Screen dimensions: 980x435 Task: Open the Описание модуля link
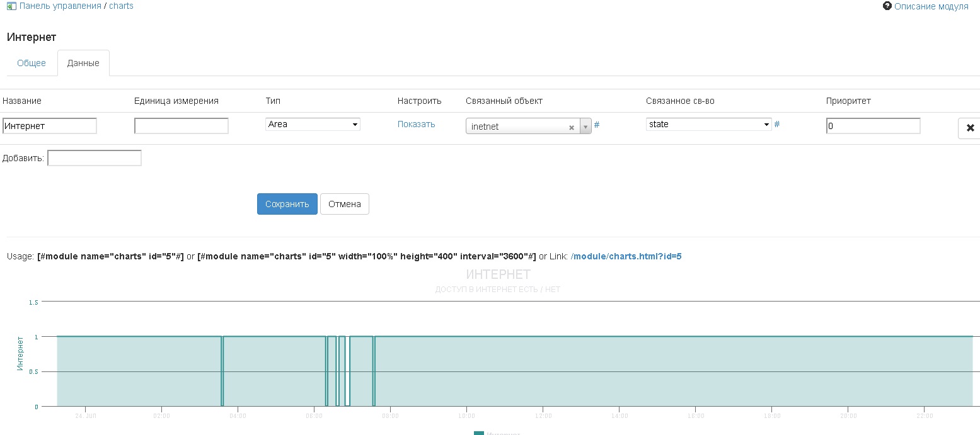tap(931, 6)
